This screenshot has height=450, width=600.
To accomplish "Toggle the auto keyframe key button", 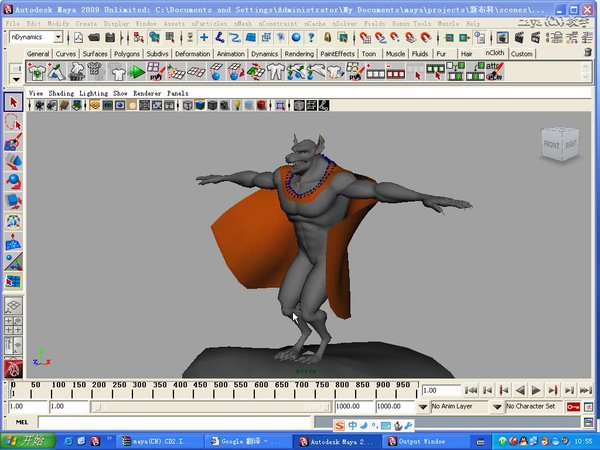I will click(573, 407).
